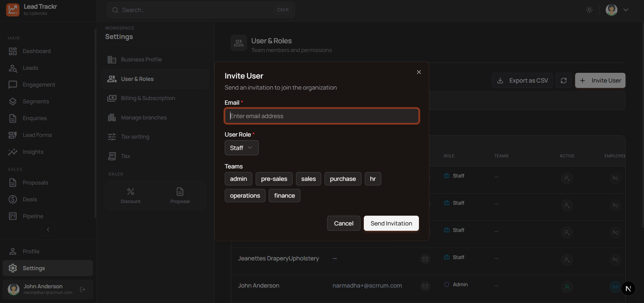Export the user list as CSV

(x=522, y=81)
